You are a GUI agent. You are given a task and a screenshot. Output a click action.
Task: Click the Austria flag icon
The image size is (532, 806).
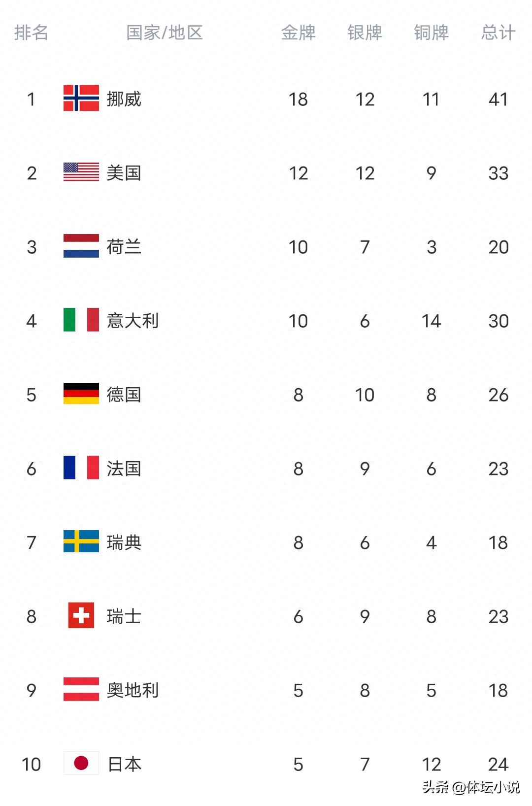81,689
